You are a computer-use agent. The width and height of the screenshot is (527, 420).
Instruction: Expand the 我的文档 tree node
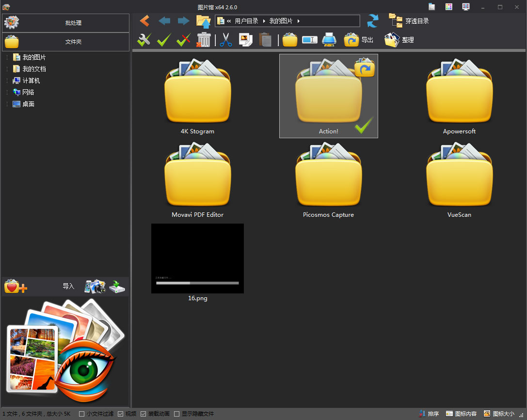(x=7, y=69)
